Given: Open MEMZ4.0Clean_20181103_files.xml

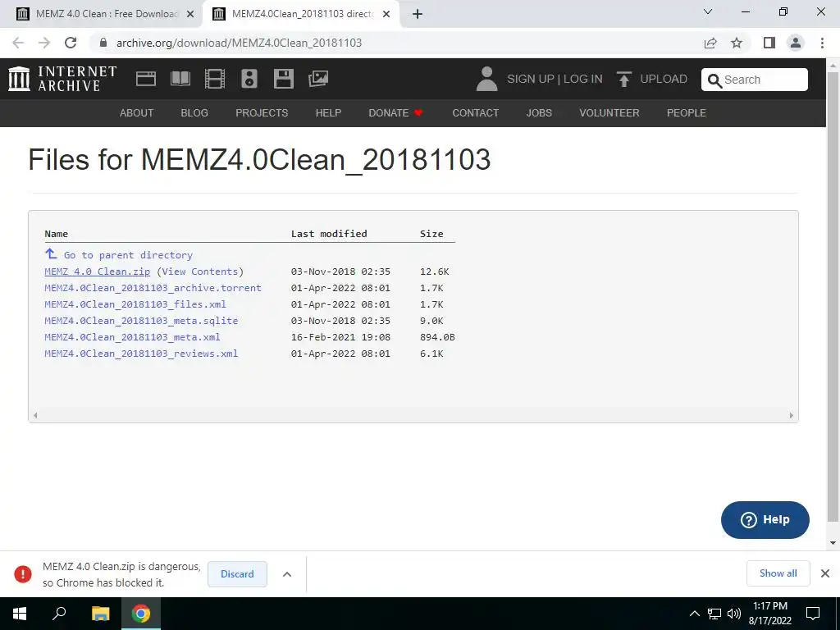Looking at the screenshot, I should coord(135,304).
